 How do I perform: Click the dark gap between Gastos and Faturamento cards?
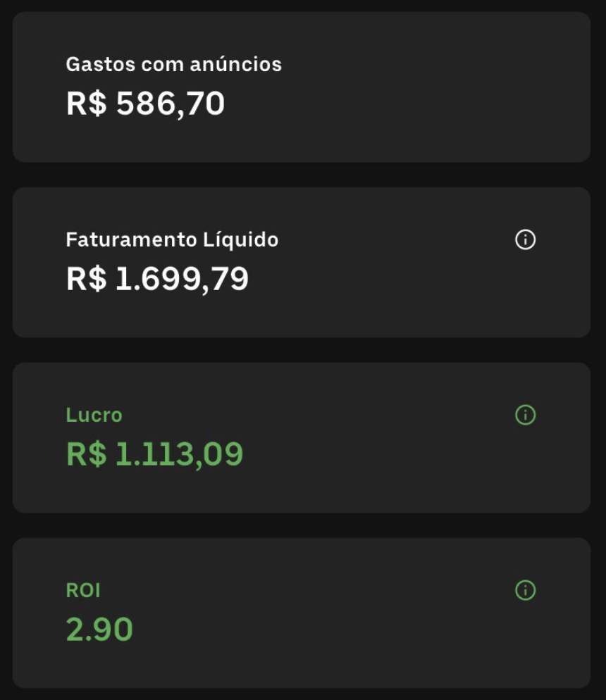click(x=302, y=175)
